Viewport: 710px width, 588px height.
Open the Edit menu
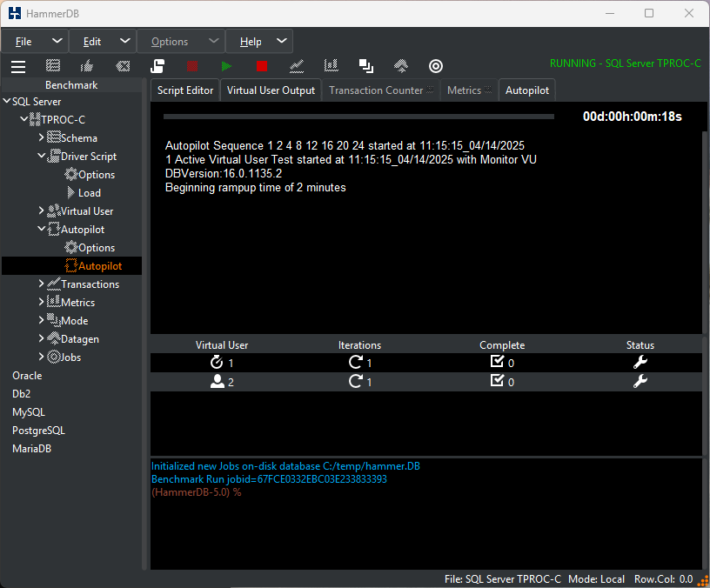pyautogui.click(x=103, y=42)
